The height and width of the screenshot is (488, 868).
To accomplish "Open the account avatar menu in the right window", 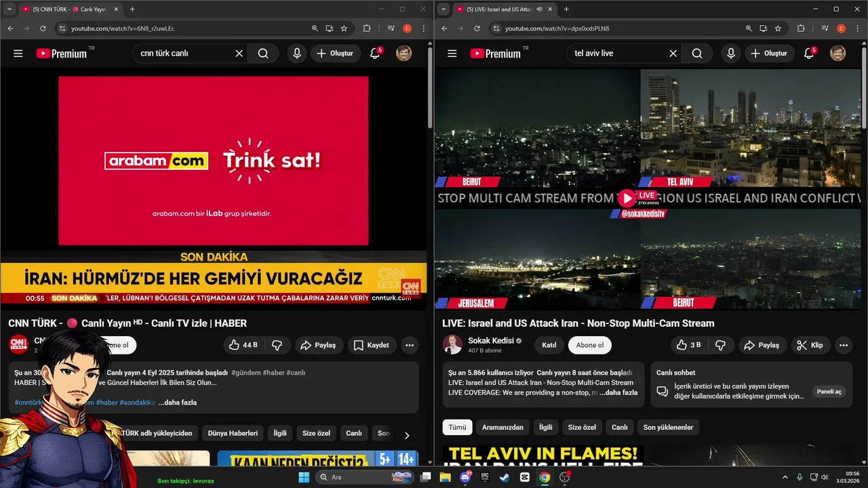I will click(838, 54).
